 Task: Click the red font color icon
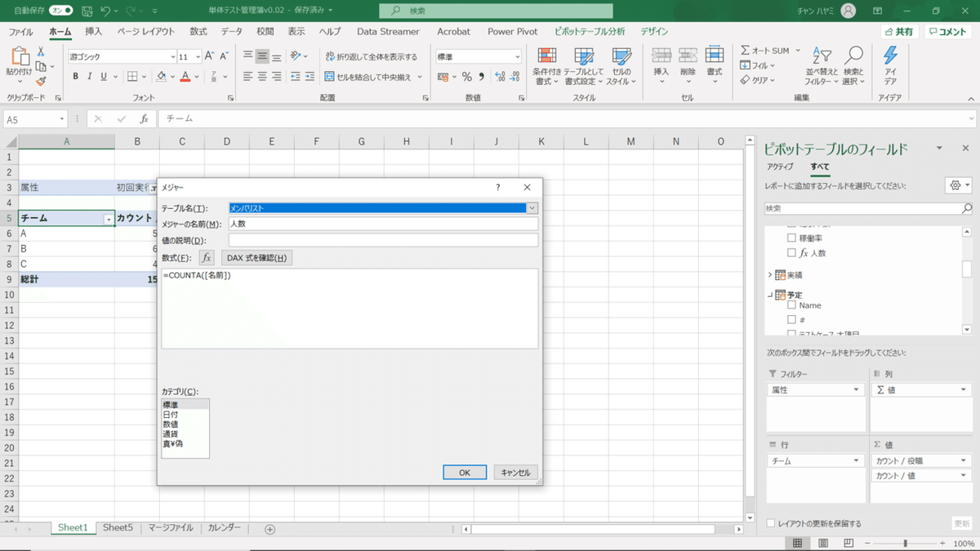coord(185,77)
